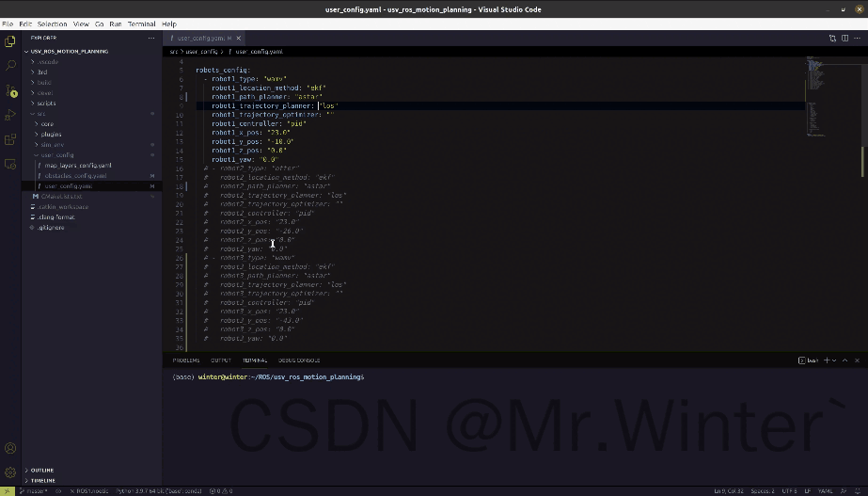868x496 pixels.
Task: Expand the core folder
Action: tap(92, 123)
